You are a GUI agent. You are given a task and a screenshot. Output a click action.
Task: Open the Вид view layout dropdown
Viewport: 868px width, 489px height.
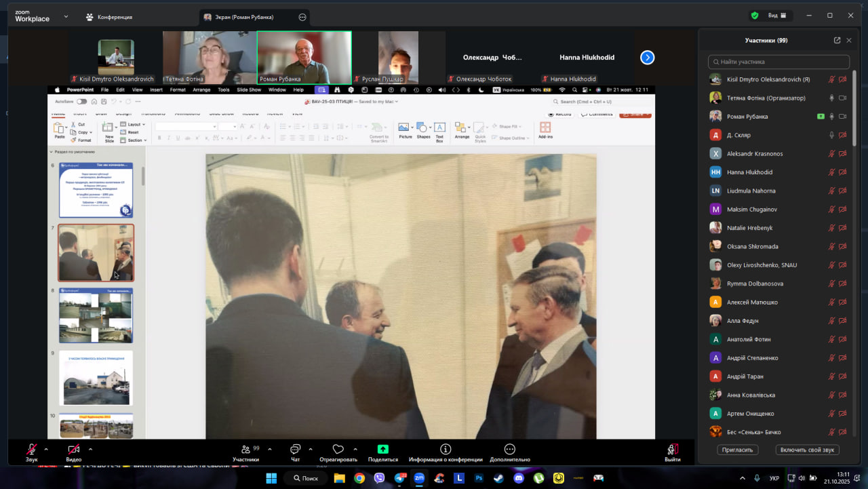(777, 16)
